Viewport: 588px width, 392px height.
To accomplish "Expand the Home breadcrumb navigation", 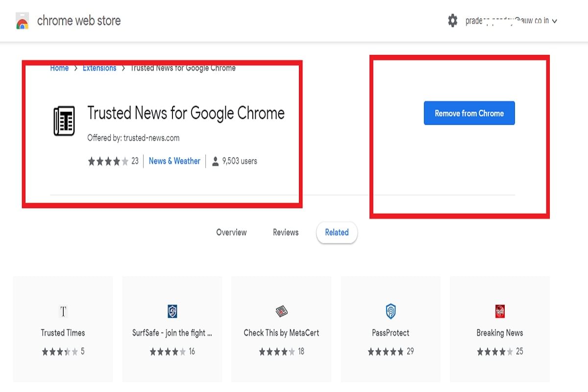I will pyautogui.click(x=59, y=68).
